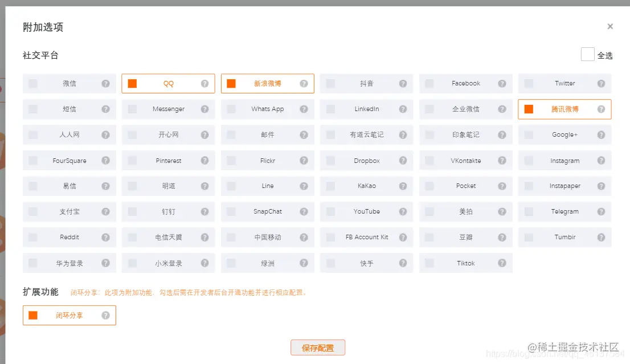Open the 支付宝 help question mark
Viewport: 630px width, 364px height.
point(106,211)
